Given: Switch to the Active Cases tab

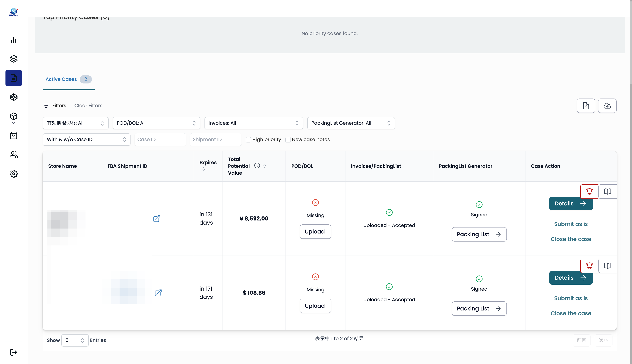Looking at the screenshot, I should 69,79.
